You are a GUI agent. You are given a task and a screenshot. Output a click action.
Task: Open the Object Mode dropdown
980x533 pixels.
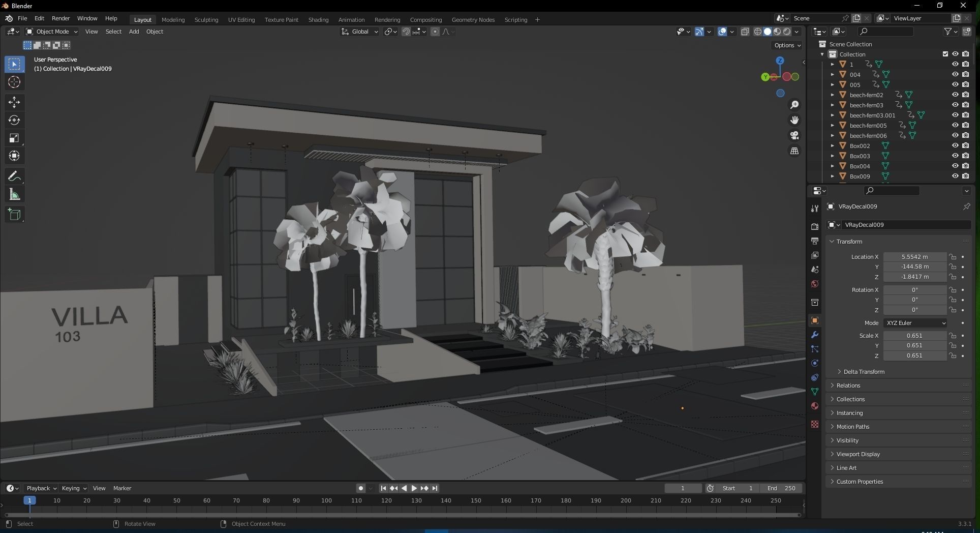click(52, 32)
